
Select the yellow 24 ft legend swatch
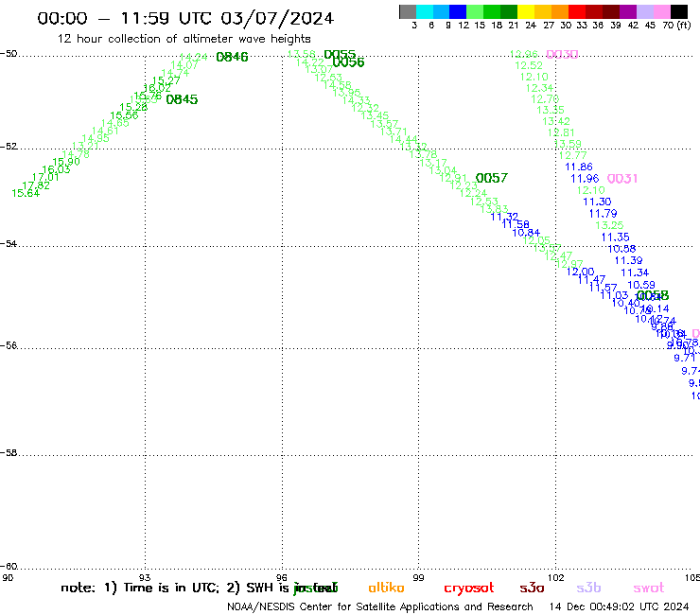pos(526,11)
